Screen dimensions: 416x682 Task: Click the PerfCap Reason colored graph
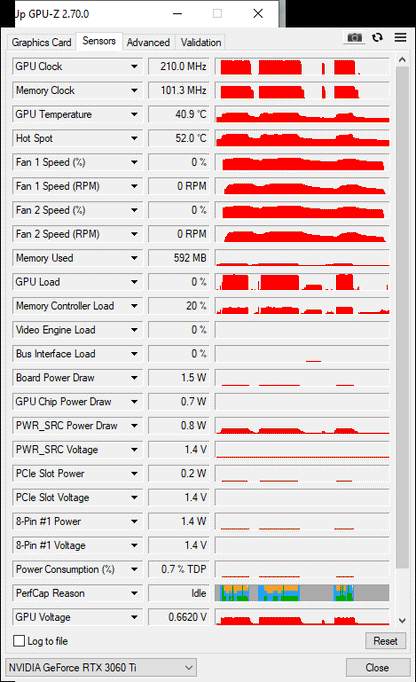tap(302, 593)
